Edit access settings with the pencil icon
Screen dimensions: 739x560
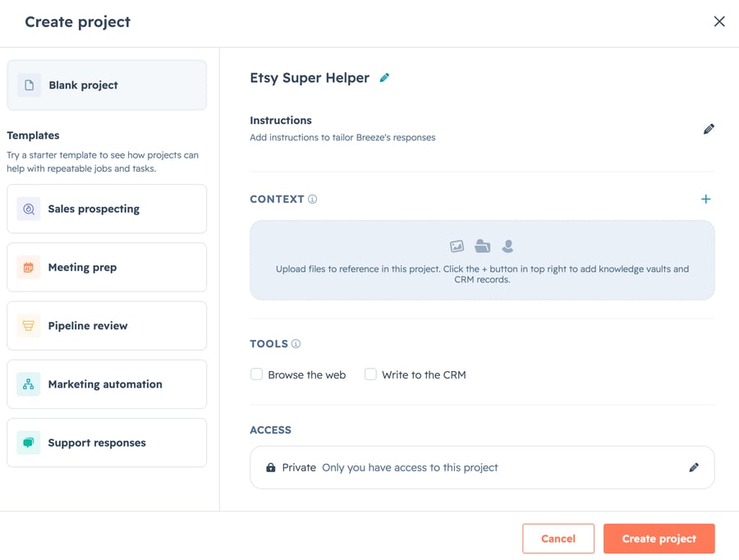click(x=694, y=467)
